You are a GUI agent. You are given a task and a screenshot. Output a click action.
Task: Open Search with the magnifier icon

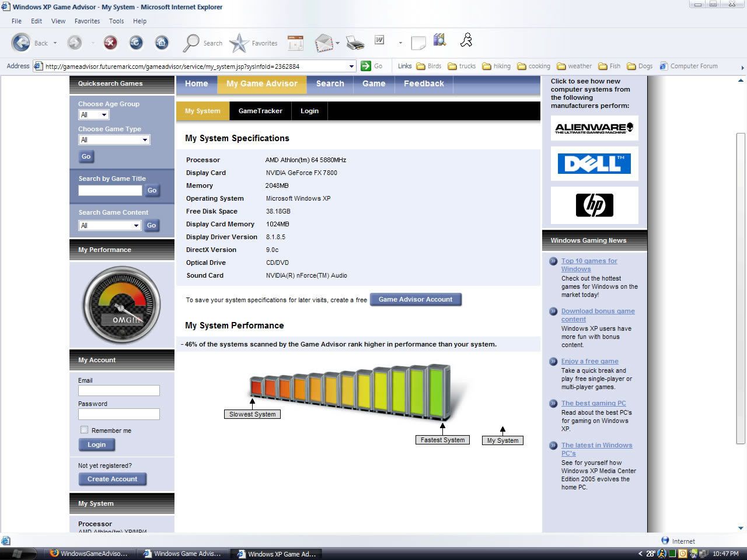(x=203, y=43)
